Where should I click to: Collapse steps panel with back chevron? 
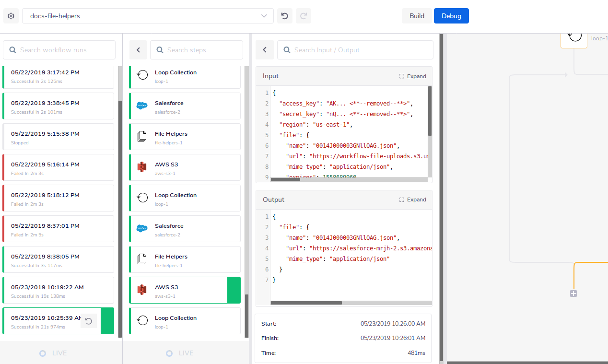point(138,50)
